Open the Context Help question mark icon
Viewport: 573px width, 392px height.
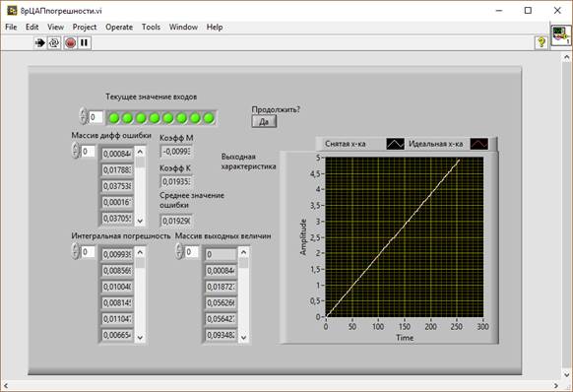point(541,42)
